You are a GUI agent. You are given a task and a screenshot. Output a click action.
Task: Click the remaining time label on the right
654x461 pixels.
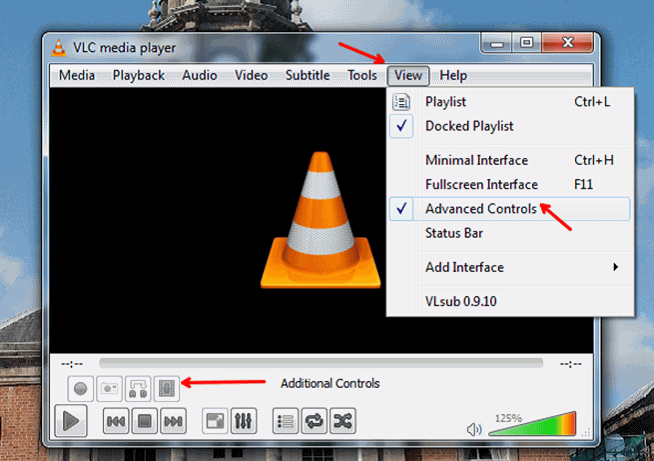(571, 364)
